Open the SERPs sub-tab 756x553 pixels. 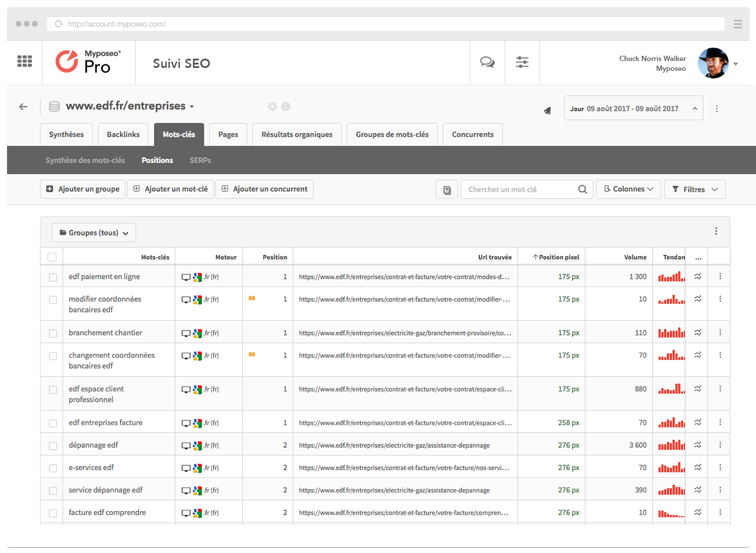pyautogui.click(x=200, y=160)
